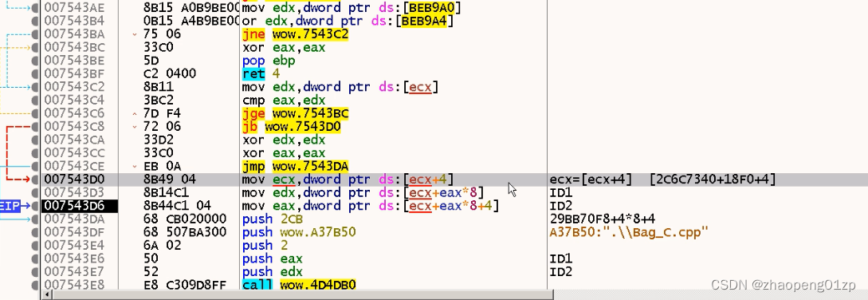Toggle breakpoint dot on row 007543B4

35,21
